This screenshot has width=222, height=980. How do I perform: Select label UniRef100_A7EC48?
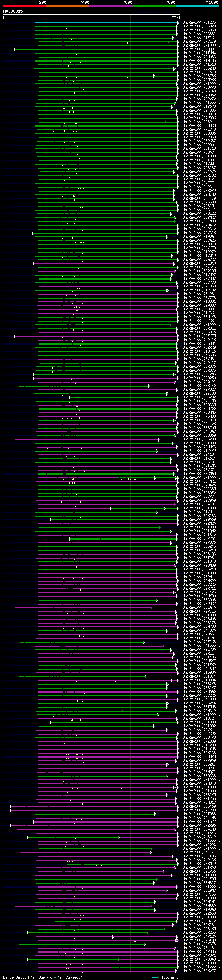tap(199, 129)
